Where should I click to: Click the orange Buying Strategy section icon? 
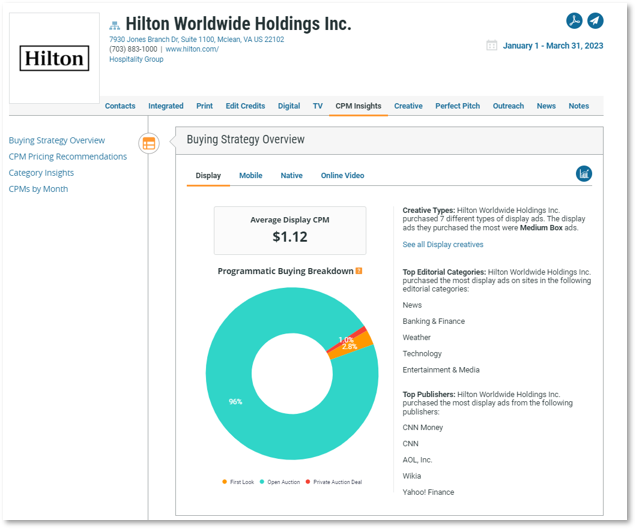(x=149, y=143)
